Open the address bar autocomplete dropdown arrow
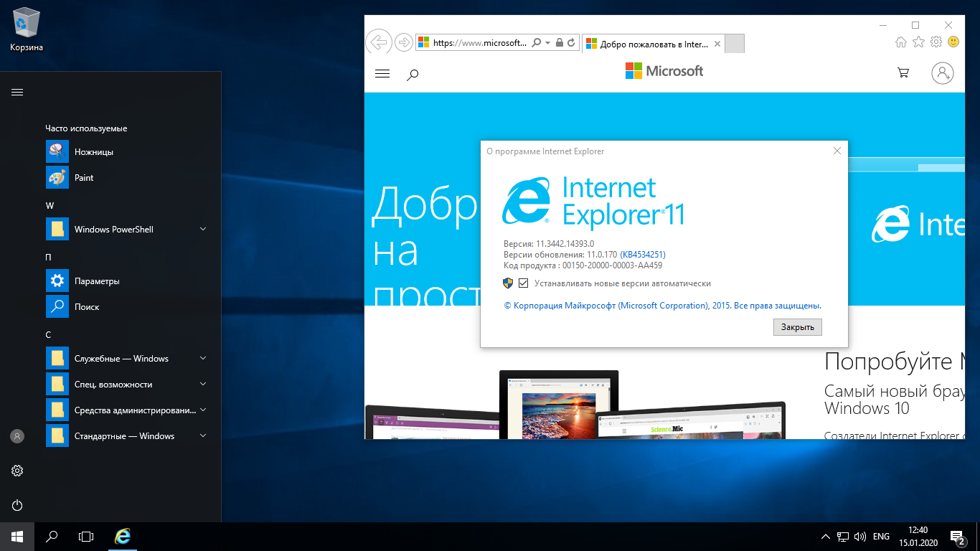Viewport: 980px width, 551px height. coord(547,43)
